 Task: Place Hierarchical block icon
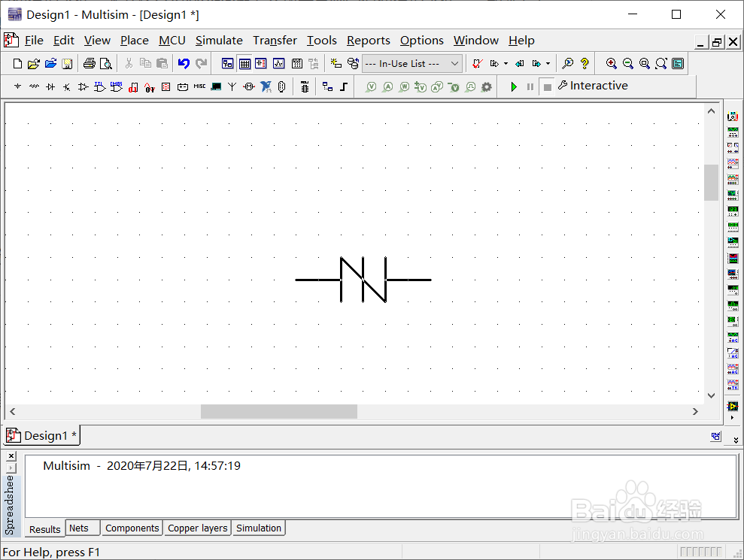pyautogui.click(x=327, y=86)
